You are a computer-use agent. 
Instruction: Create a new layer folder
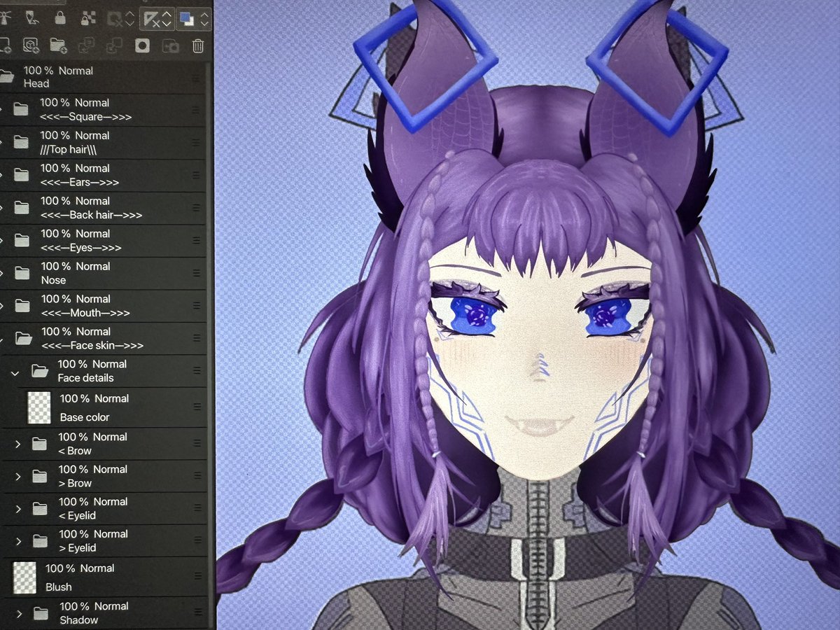[x=57, y=45]
